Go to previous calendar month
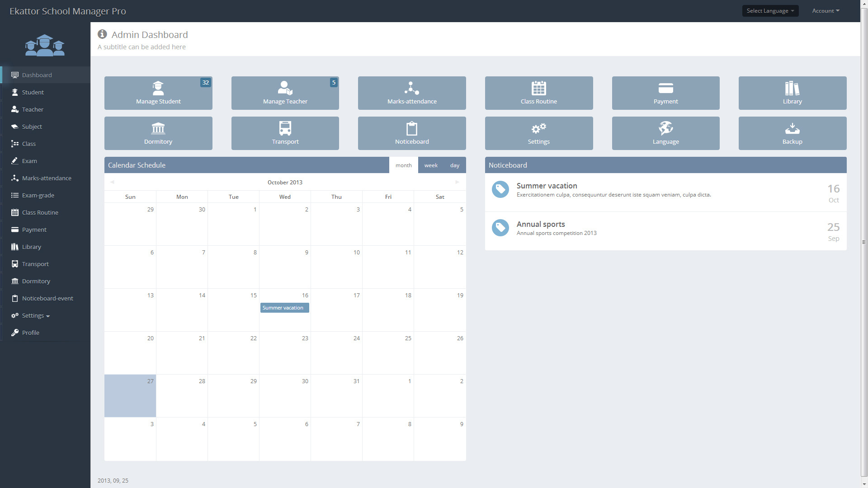868x488 pixels. point(112,182)
